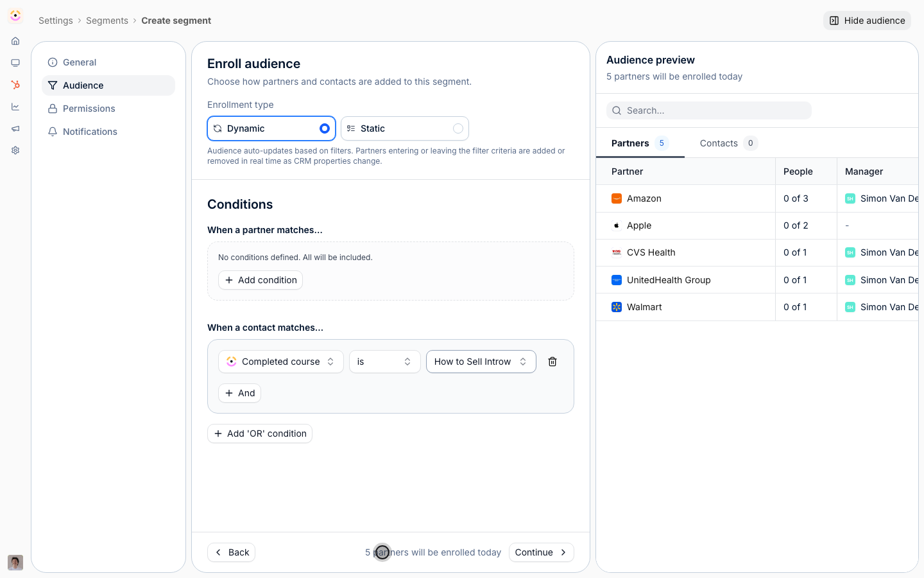This screenshot has width=924, height=578.
Task: Click Add condition for partners
Action: [261, 280]
